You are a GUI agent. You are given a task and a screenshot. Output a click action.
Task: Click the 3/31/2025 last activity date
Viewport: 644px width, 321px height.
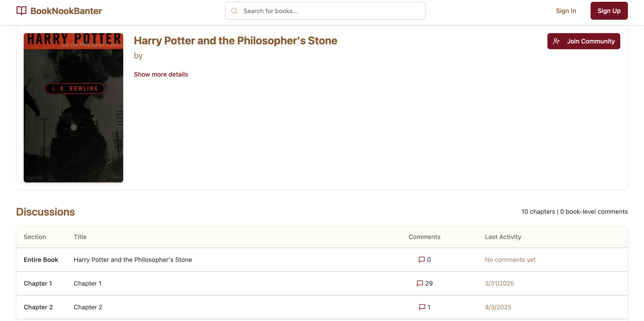coord(499,283)
